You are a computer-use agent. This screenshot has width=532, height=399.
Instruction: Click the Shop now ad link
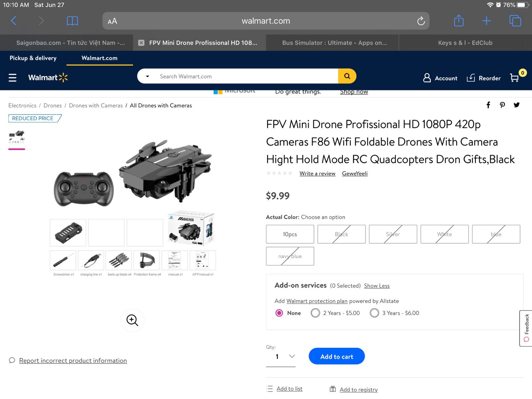click(354, 92)
